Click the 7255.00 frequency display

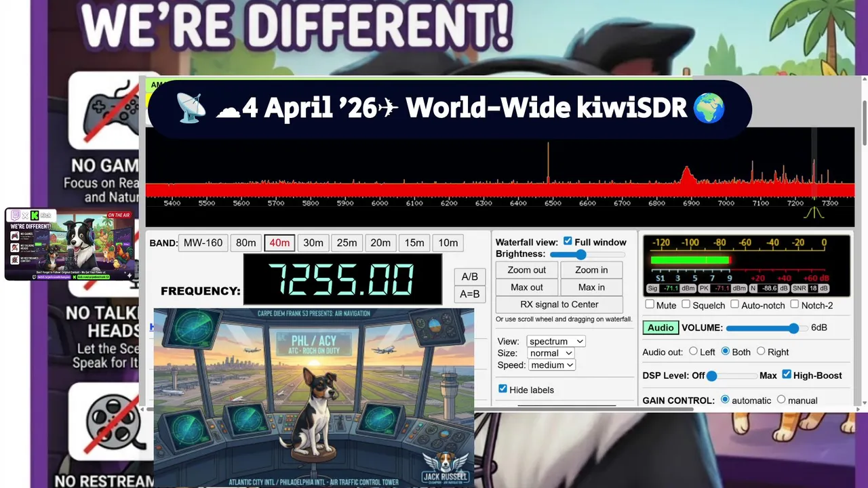point(342,279)
